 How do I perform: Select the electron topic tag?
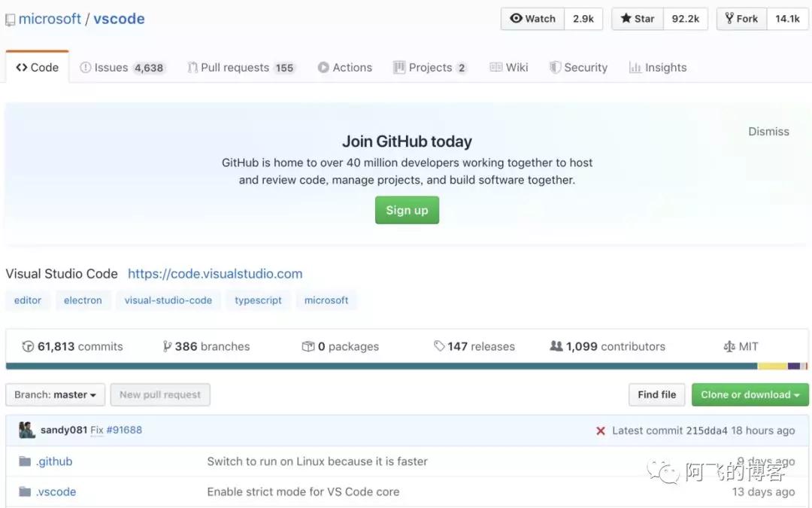click(x=83, y=300)
